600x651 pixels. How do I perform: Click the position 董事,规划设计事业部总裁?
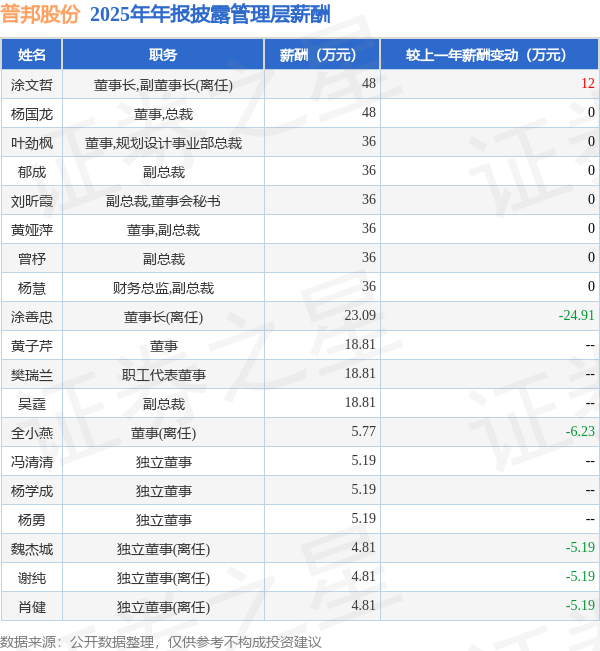point(163,143)
